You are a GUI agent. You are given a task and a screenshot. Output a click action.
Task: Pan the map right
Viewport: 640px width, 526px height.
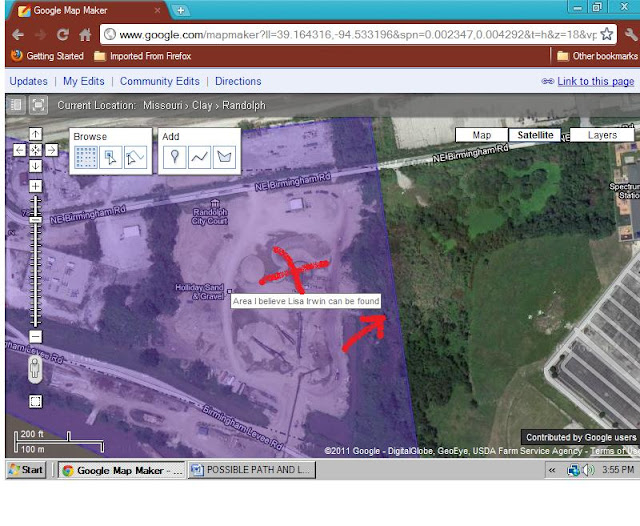tap(51, 150)
